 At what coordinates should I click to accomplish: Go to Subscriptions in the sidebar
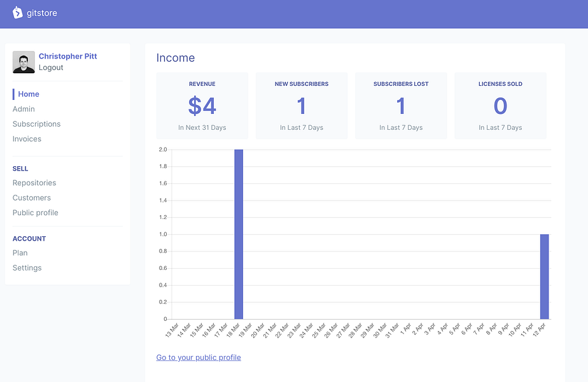pyautogui.click(x=36, y=124)
